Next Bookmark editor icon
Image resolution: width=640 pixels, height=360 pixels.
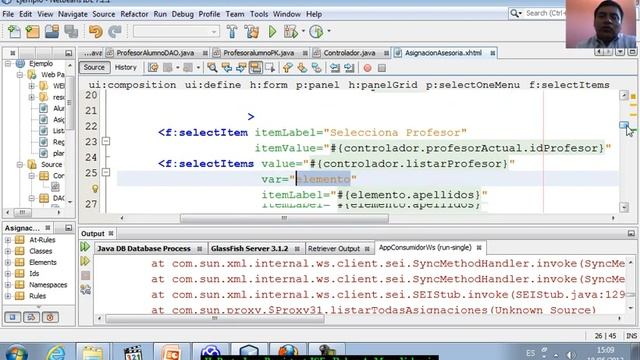(x=302, y=68)
